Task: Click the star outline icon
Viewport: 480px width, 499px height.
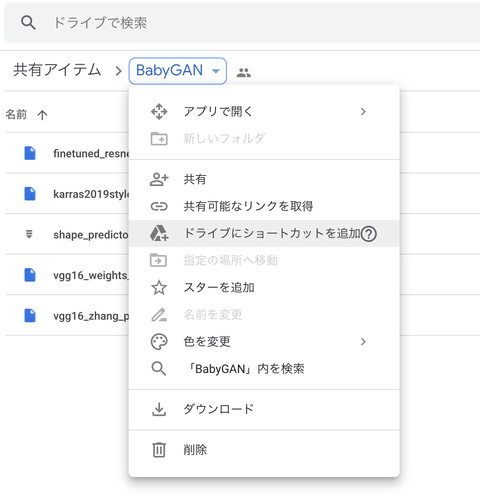Action: [159, 287]
